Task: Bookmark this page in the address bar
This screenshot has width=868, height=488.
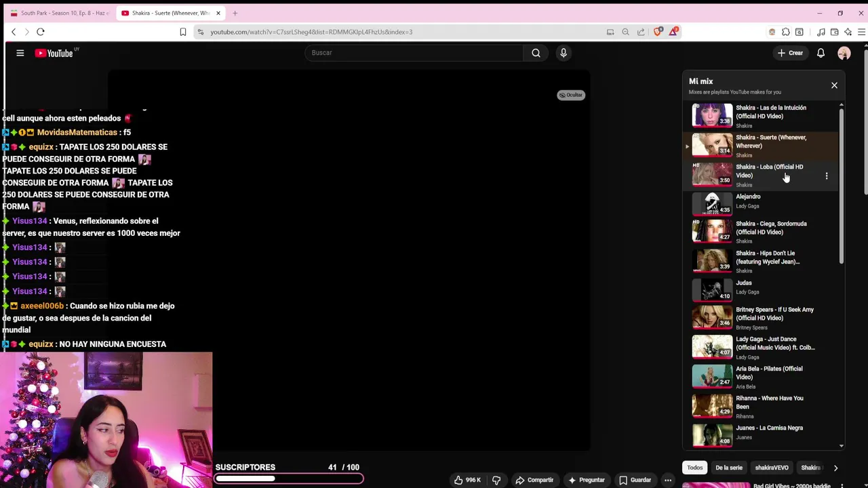Action: coord(182,32)
